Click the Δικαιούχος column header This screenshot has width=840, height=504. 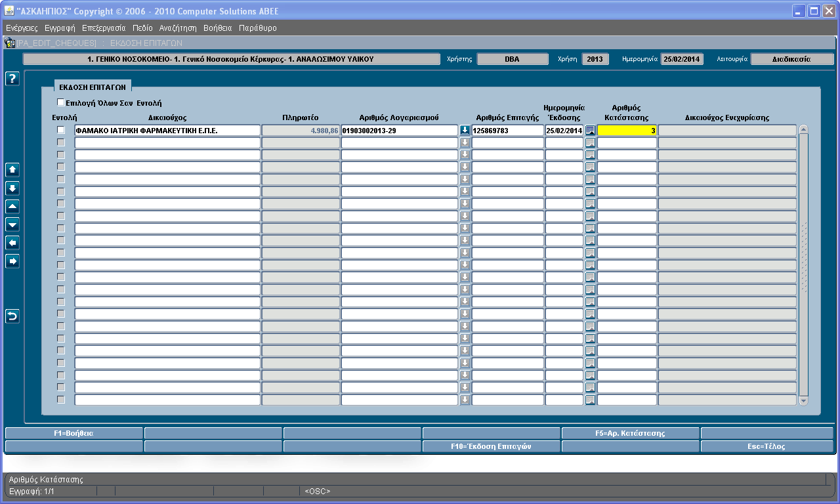(x=167, y=117)
